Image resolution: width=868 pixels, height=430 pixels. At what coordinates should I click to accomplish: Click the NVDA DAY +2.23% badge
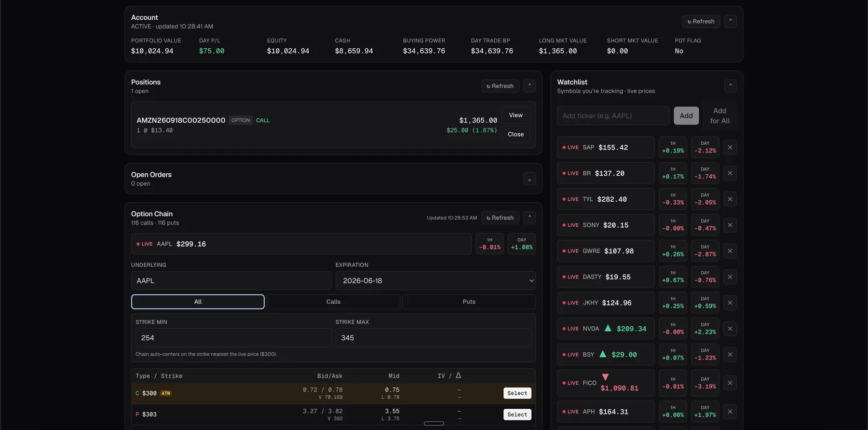click(705, 329)
